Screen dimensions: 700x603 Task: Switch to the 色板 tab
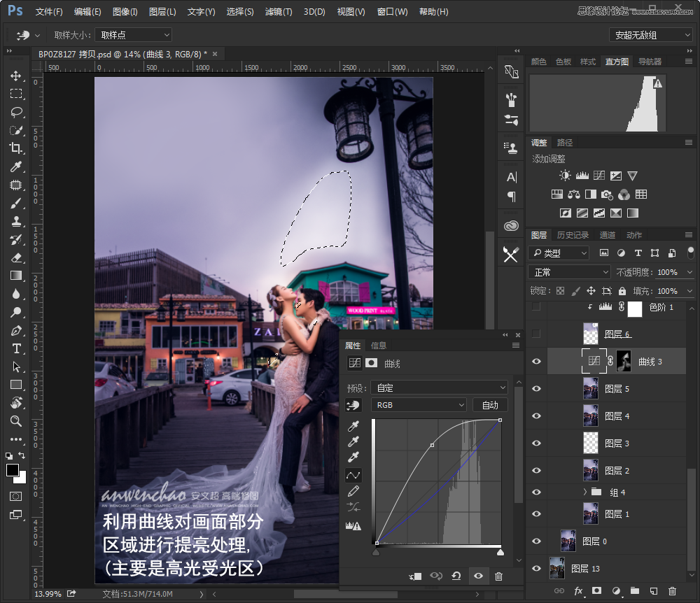click(x=563, y=62)
